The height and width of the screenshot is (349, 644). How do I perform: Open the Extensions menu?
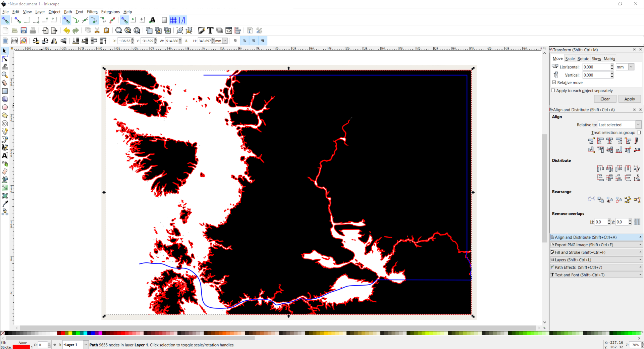coord(110,12)
